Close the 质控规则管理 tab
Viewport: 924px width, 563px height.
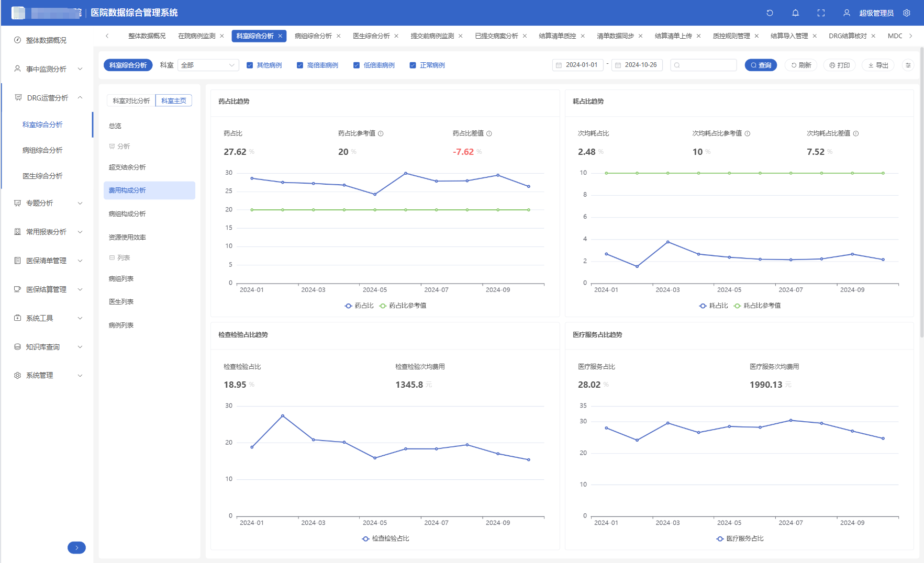[756, 36]
